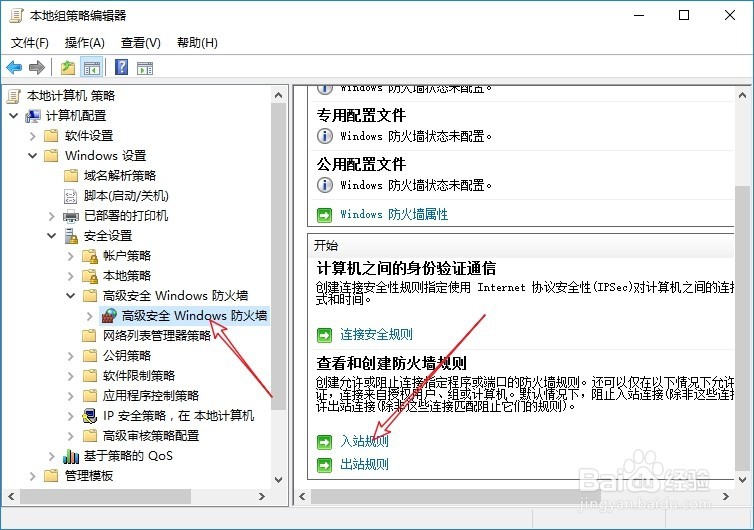The height and width of the screenshot is (530, 754).
Task: Click the selected firewall brick-wall icon
Action: (x=109, y=315)
